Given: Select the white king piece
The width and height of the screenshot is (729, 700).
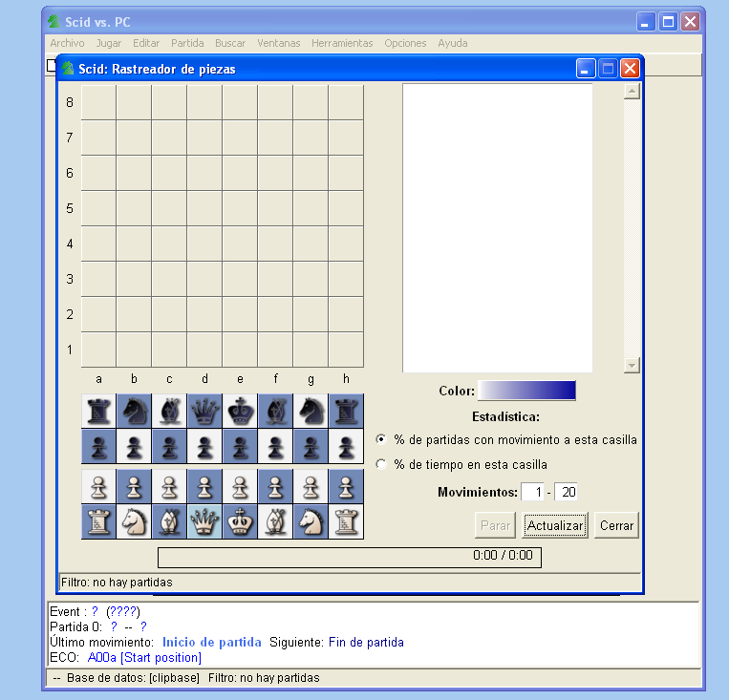Looking at the screenshot, I should coord(240,521).
